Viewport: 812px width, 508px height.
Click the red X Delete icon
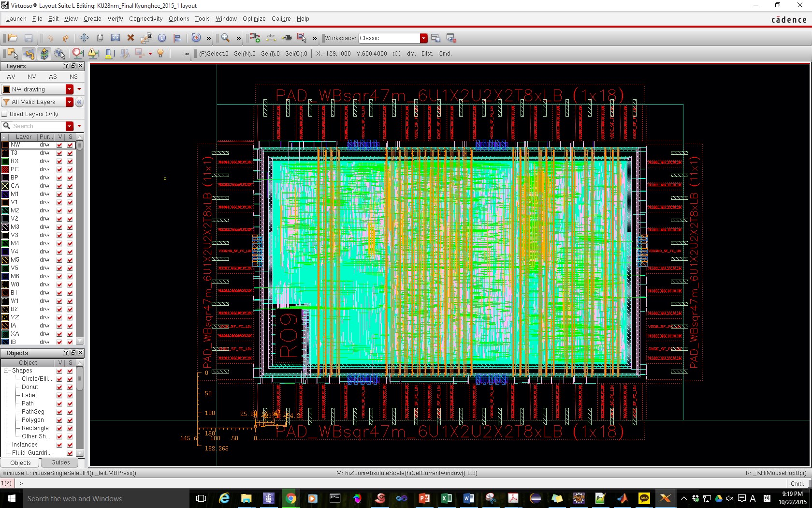point(130,38)
